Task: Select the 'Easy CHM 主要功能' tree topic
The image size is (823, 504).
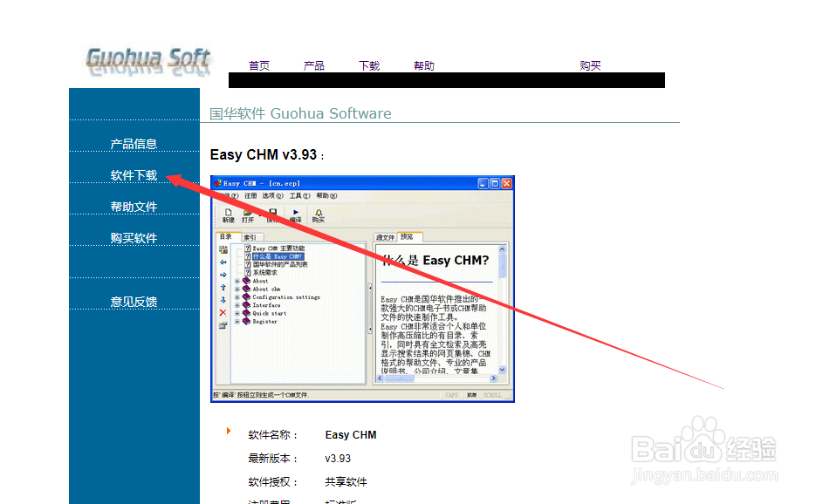Action: 278,249
